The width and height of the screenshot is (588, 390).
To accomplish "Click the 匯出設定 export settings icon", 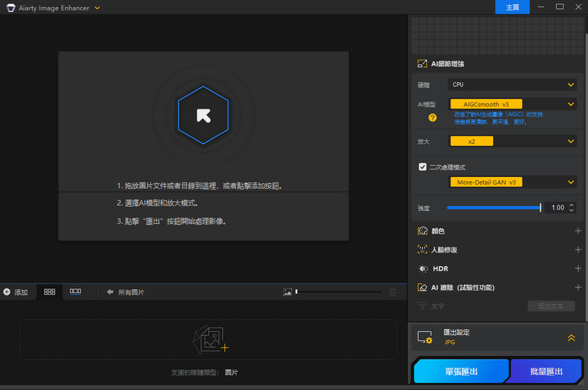I will pyautogui.click(x=425, y=337).
